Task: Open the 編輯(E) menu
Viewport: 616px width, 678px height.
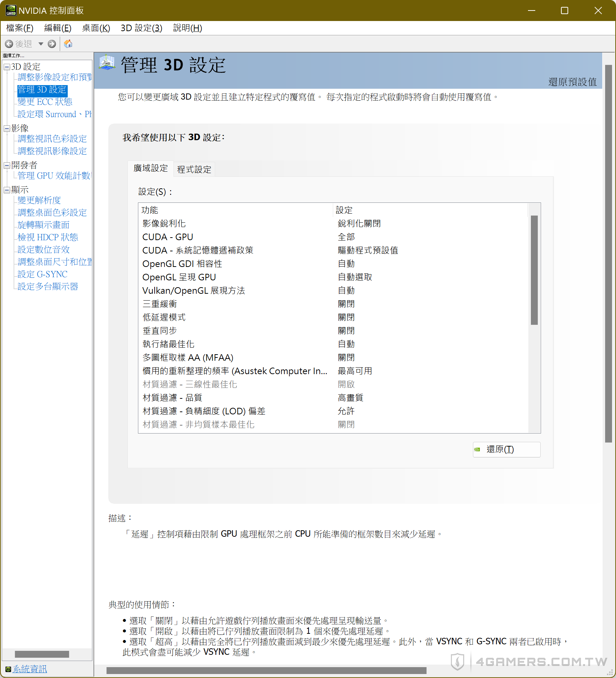Action: 58,28
